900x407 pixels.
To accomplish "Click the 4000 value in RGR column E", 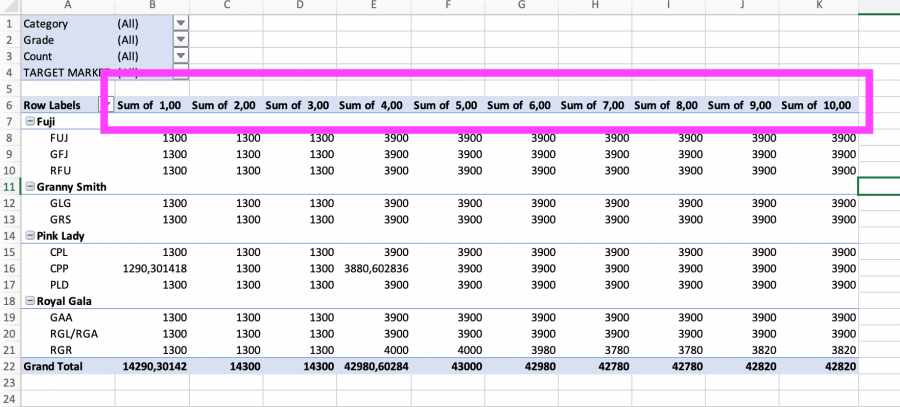I will click(395, 350).
